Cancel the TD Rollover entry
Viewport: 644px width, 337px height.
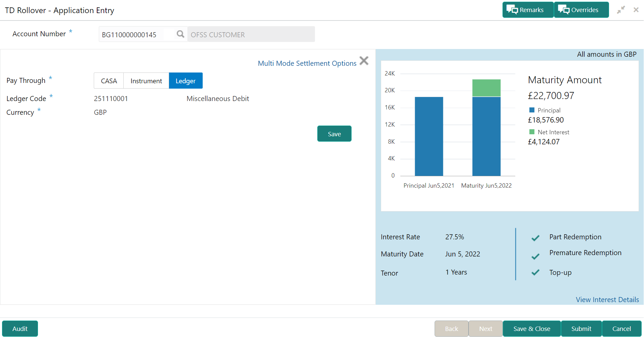point(621,329)
